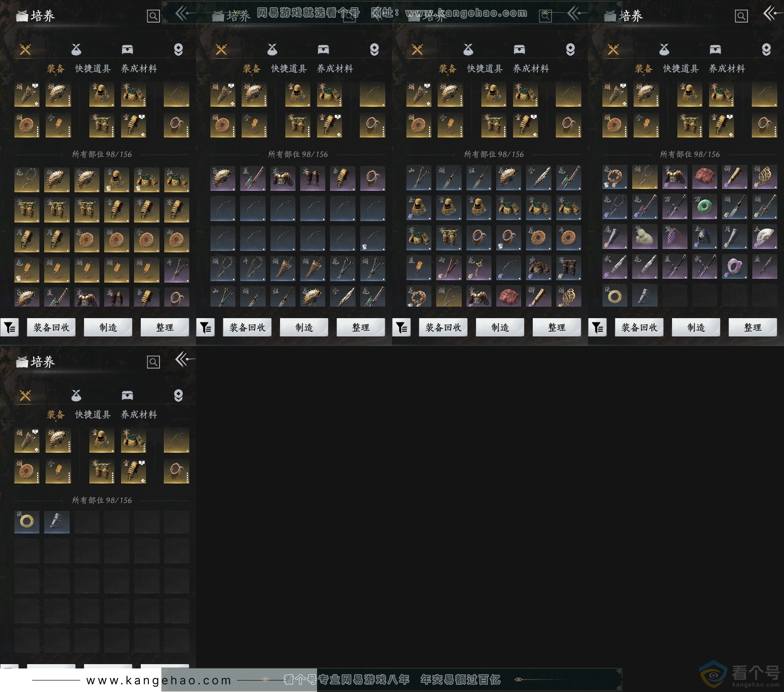Click 制造 button in top-left panel

(x=108, y=327)
